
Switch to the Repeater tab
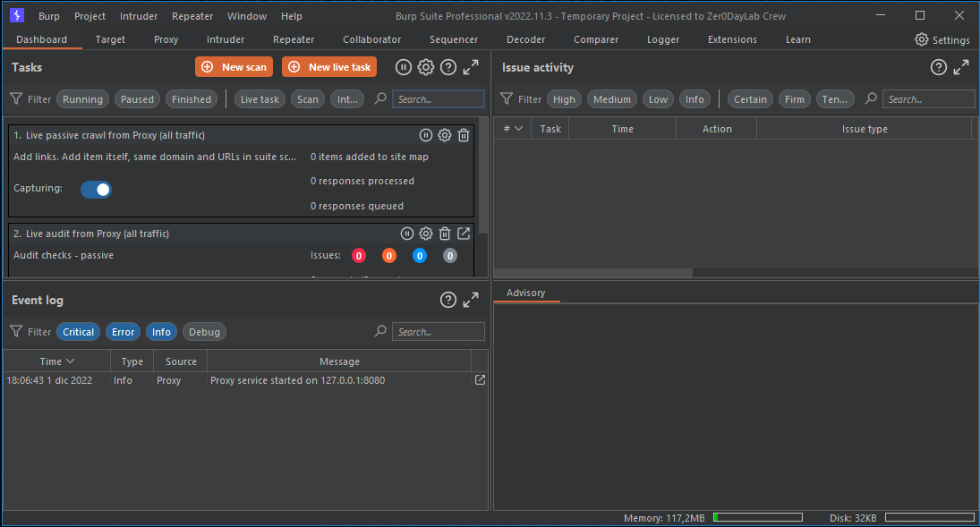[x=294, y=39]
